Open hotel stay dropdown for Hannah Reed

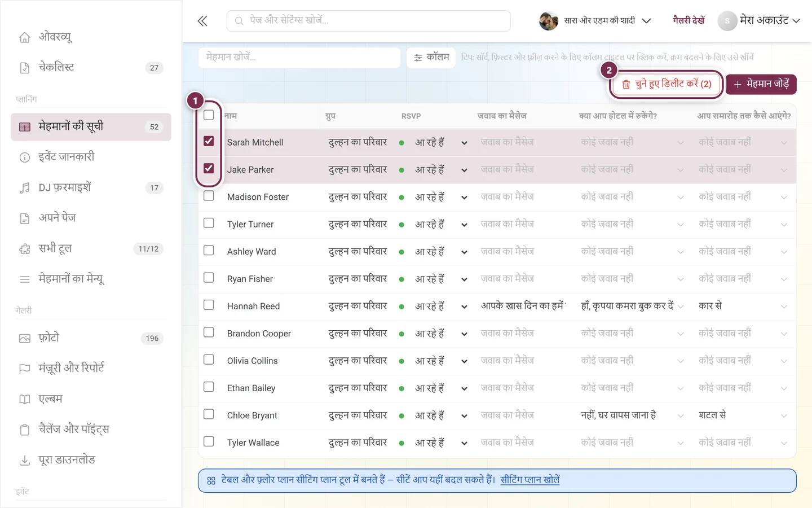pos(681,306)
